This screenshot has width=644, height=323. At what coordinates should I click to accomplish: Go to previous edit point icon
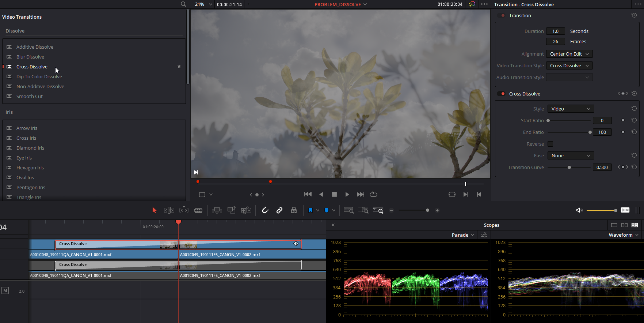tap(479, 195)
